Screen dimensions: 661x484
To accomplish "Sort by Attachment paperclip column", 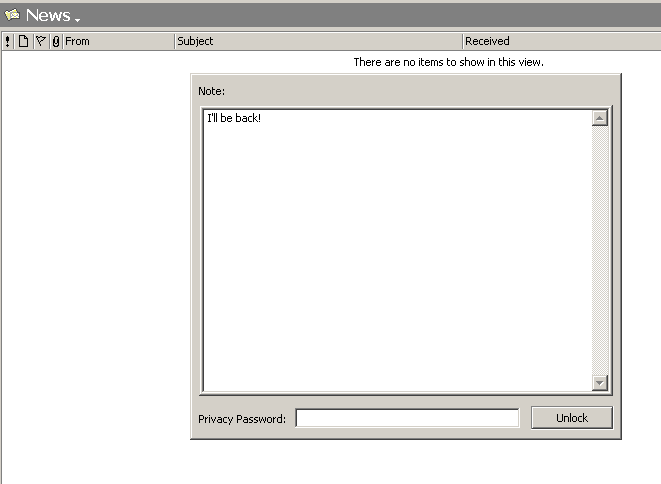I will coord(55,41).
